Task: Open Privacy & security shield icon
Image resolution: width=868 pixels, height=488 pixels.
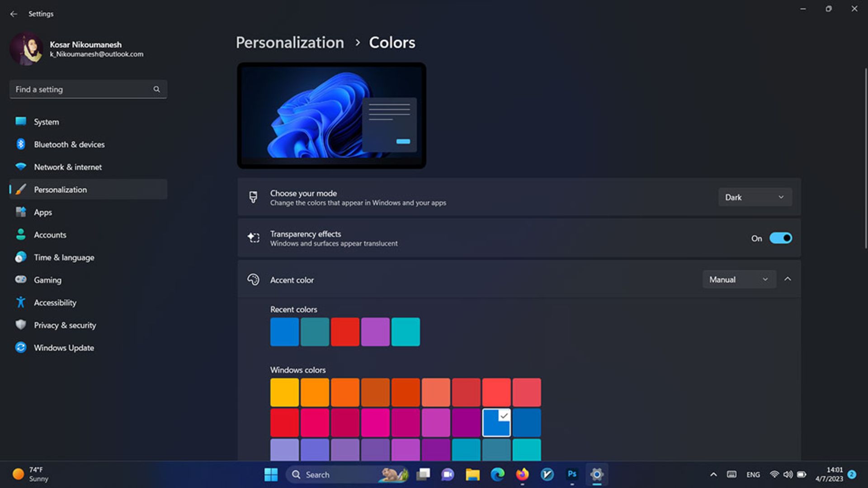Action: (x=21, y=325)
